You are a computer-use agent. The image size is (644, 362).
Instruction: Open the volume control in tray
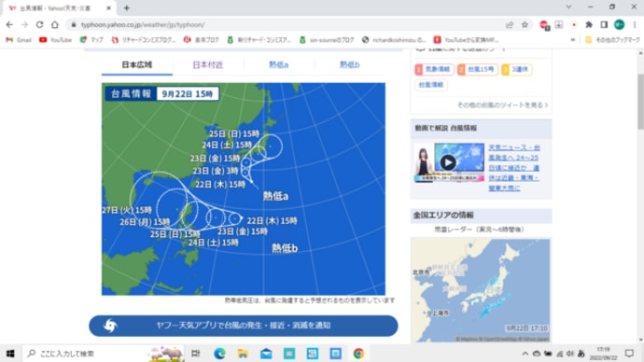[x=570, y=354]
